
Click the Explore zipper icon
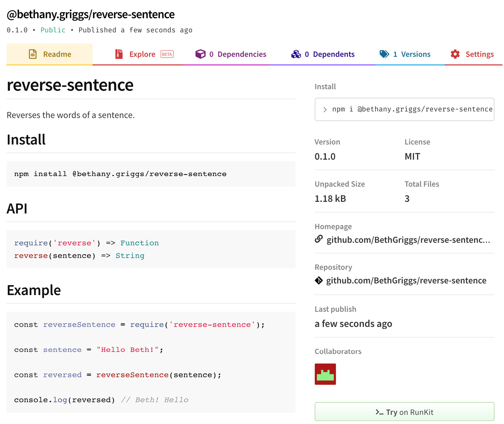119,54
